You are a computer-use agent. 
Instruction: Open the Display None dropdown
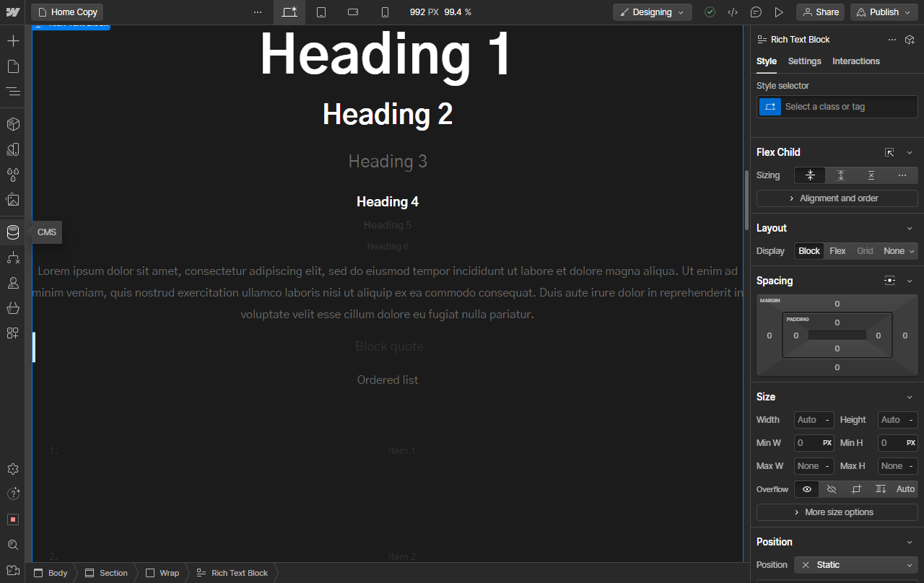pos(899,251)
